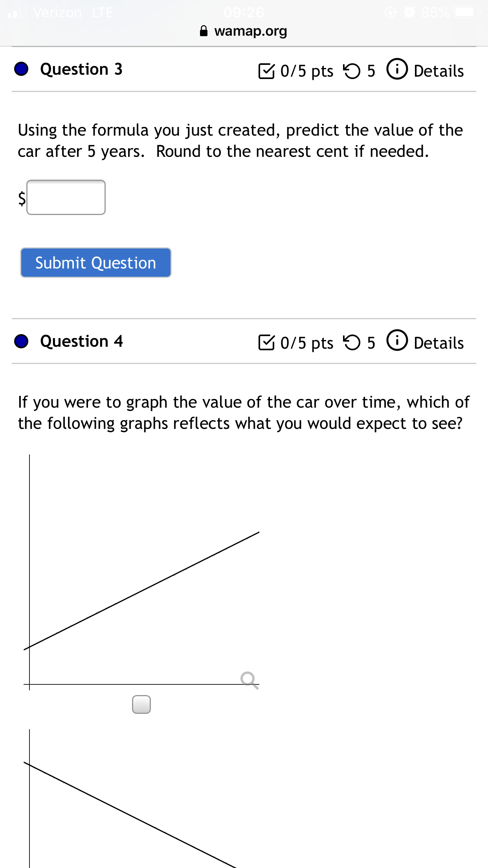Click Question 3 points checkmark icon

[266, 71]
